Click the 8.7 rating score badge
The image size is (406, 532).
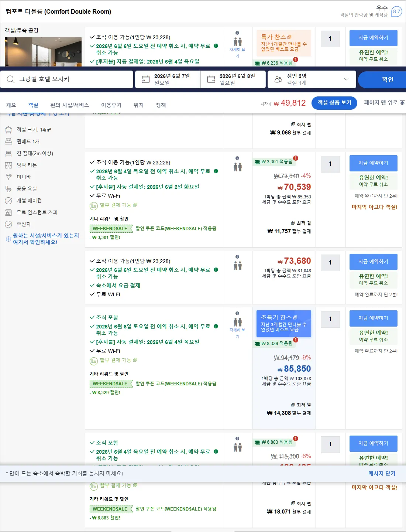[397, 11]
